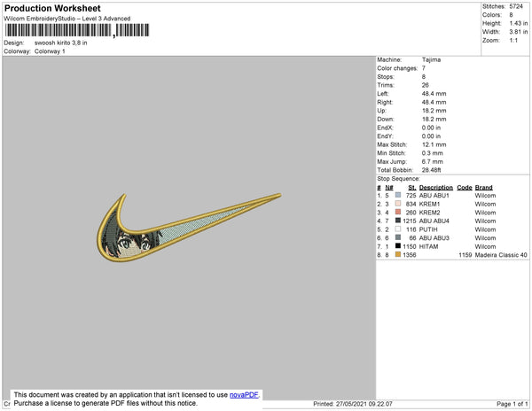Click the novaPDF link
The image size is (532, 411).
pos(244,395)
